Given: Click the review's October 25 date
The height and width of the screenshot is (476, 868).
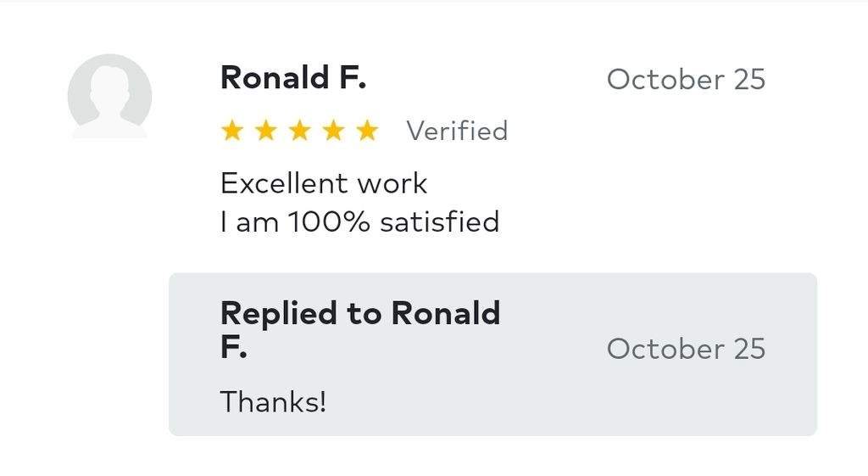Looking at the screenshot, I should [686, 80].
